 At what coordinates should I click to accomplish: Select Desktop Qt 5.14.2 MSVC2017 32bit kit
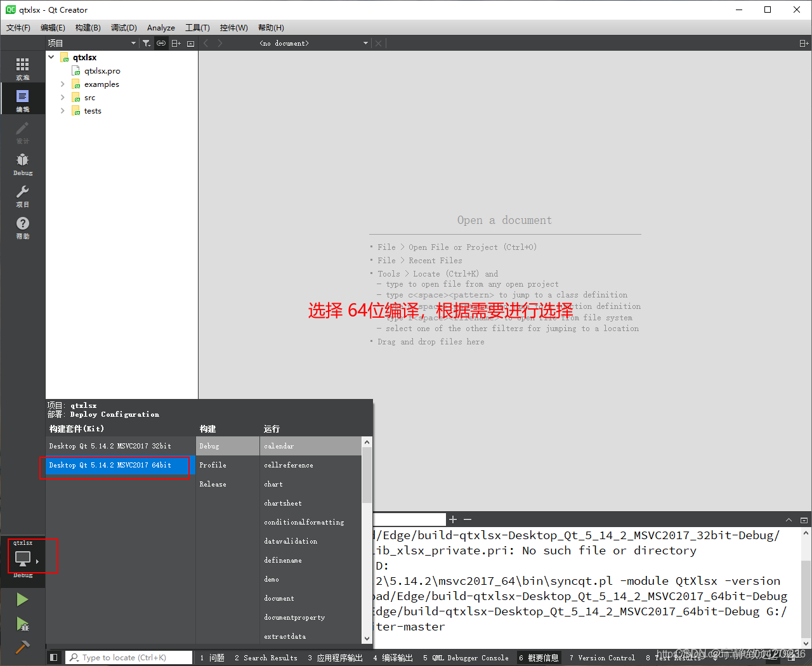[x=121, y=446]
